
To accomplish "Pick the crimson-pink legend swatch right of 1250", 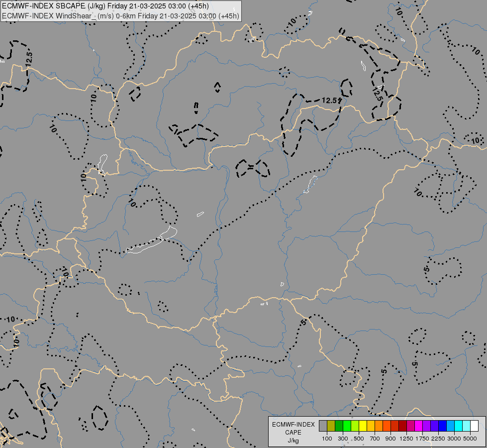I will pyautogui.click(x=410, y=426).
